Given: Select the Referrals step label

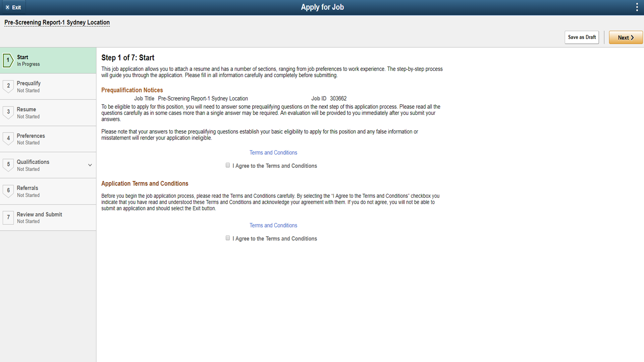Looking at the screenshot, I should [x=28, y=188].
